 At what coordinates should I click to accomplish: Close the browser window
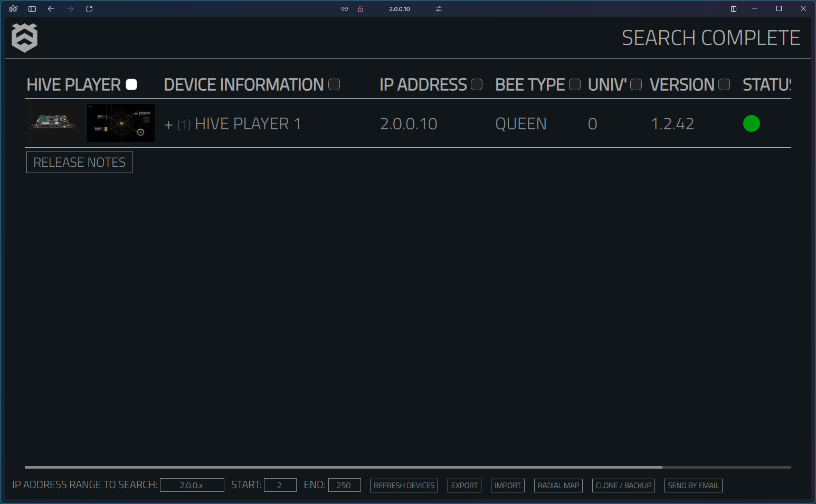803,9
